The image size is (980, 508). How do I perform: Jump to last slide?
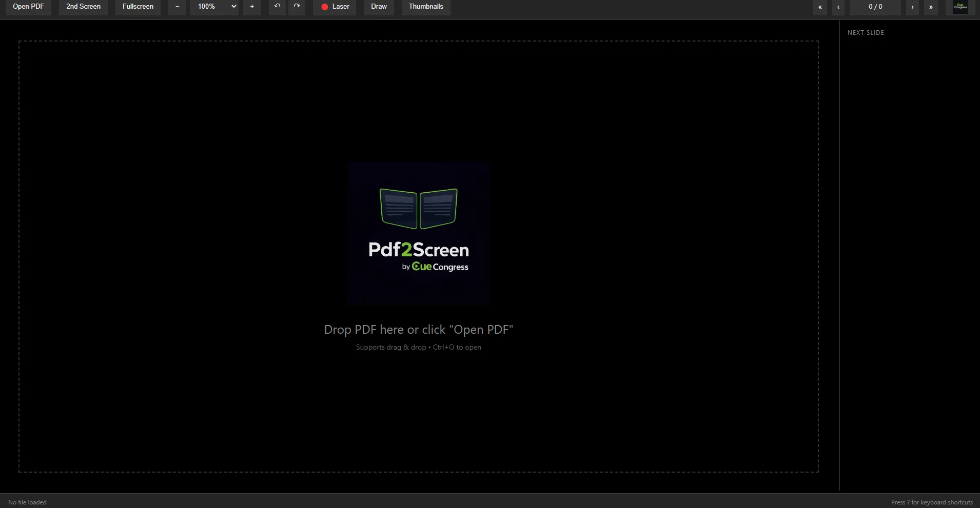click(x=931, y=7)
